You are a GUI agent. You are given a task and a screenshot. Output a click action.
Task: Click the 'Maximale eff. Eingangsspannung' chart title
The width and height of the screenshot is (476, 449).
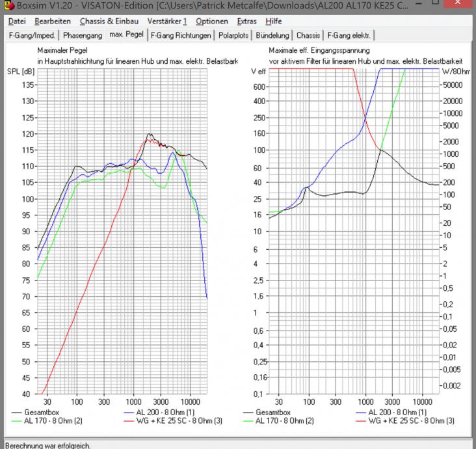319,50
